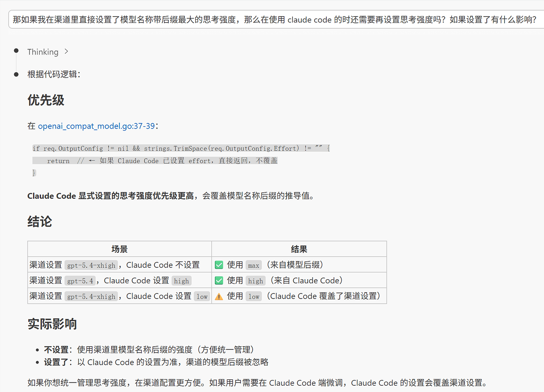The height and width of the screenshot is (392, 544).
Task: Click the user prompt message box
Action: 276,19
